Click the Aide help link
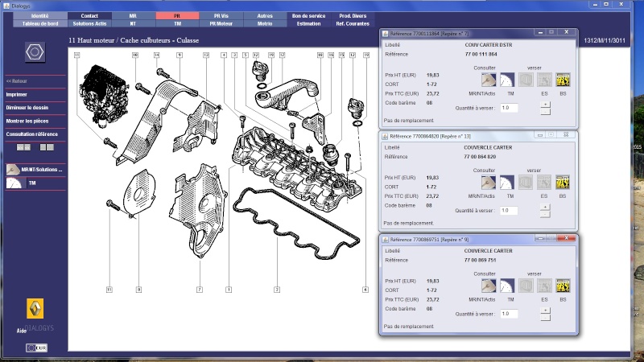 point(21,331)
